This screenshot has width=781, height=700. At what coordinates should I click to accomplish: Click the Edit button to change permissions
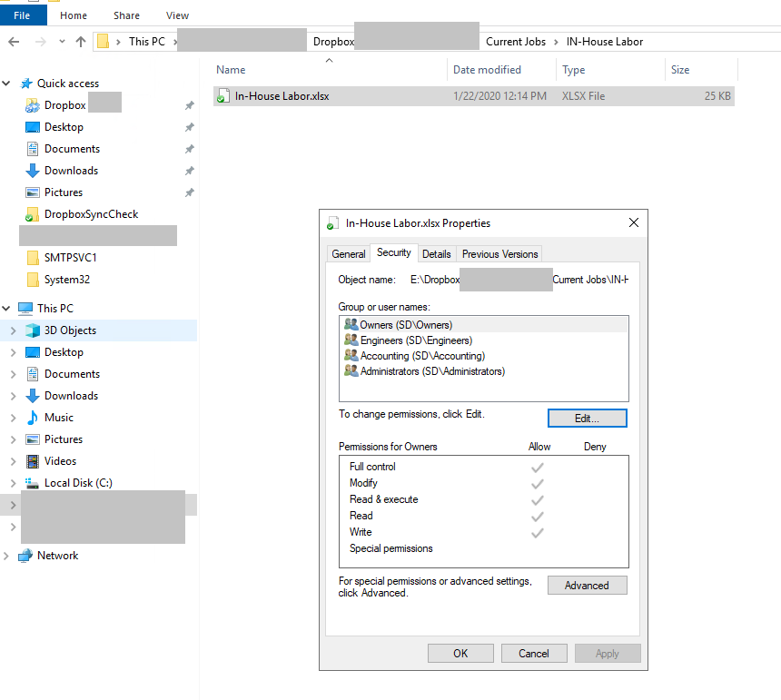pyautogui.click(x=587, y=418)
